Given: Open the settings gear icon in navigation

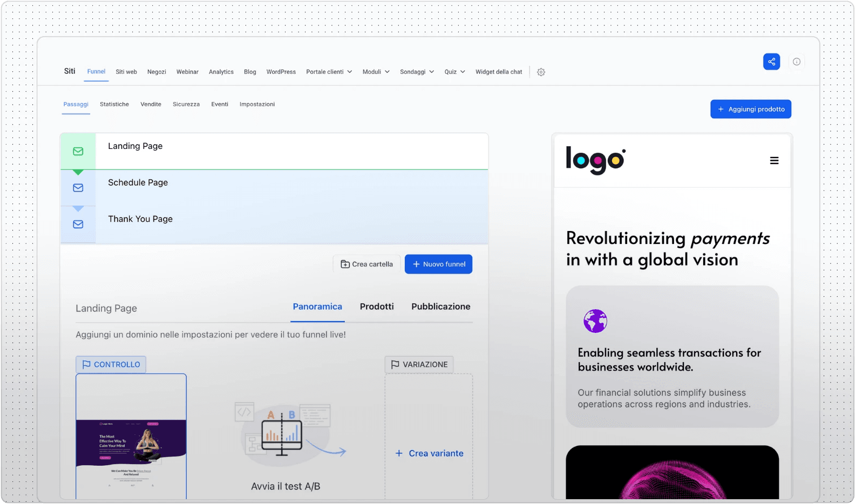Looking at the screenshot, I should (x=541, y=72).
